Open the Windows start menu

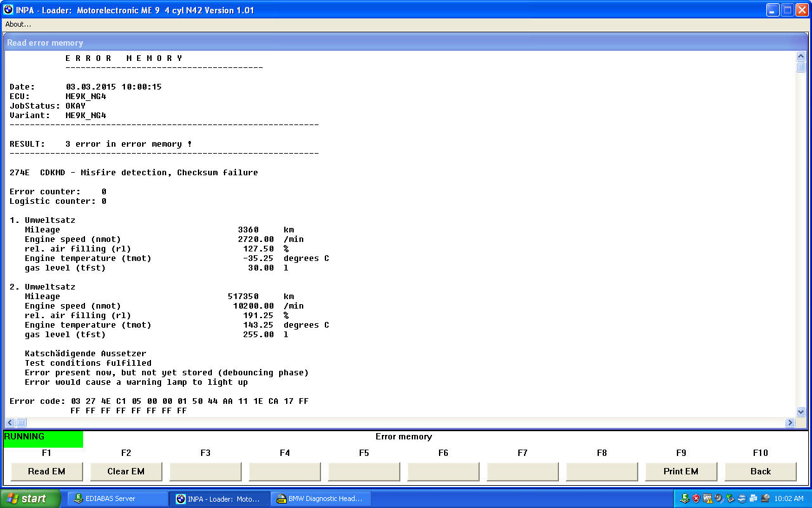pos(30,498)
